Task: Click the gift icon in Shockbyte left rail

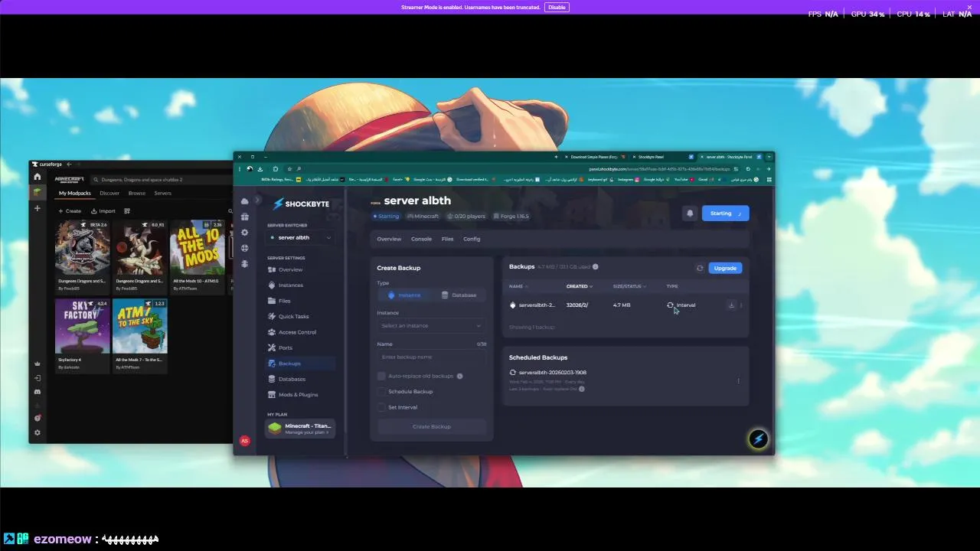Action: tap(244, 217)
